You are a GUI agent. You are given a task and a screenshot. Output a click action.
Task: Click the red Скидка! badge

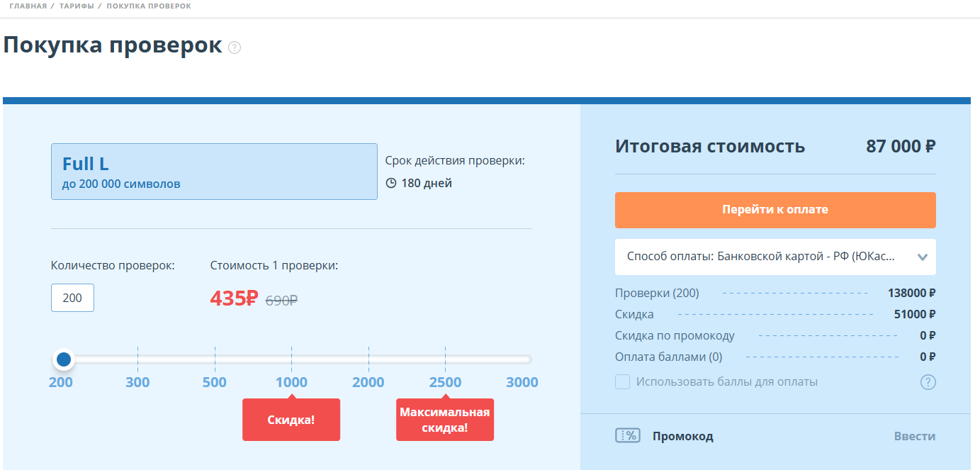click(x=291, y=419)
